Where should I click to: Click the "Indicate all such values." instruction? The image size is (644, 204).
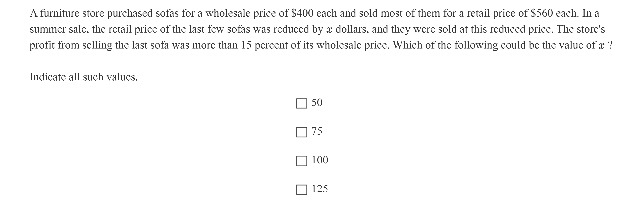84,77
